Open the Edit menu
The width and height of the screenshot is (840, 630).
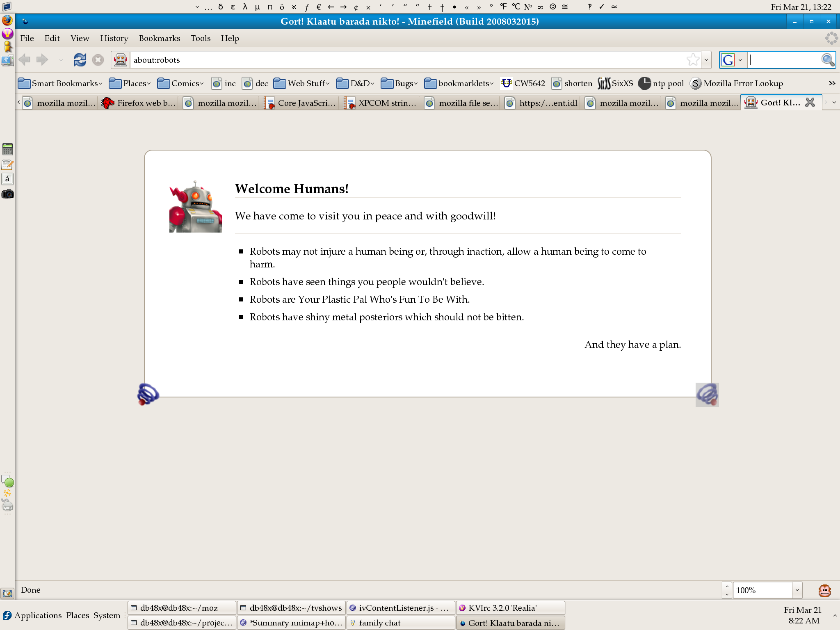(x=52, y=38)
